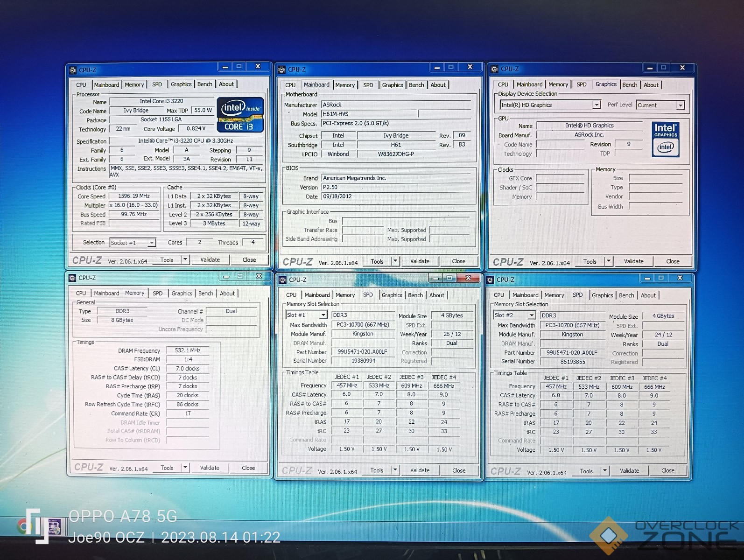The width and height of the screenshot is (744, 560).
Task: Click the Tools button in the Processor window
Action: point(167,260)
